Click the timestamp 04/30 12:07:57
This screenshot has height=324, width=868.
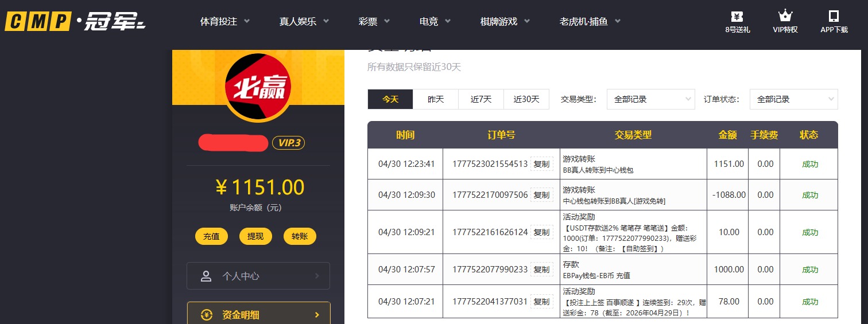coord(406,270)
